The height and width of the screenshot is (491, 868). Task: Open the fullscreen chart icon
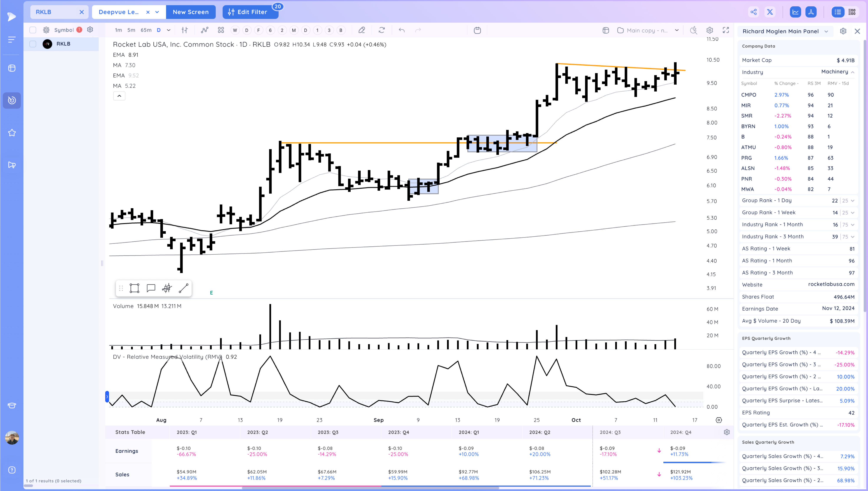(726, 30)
